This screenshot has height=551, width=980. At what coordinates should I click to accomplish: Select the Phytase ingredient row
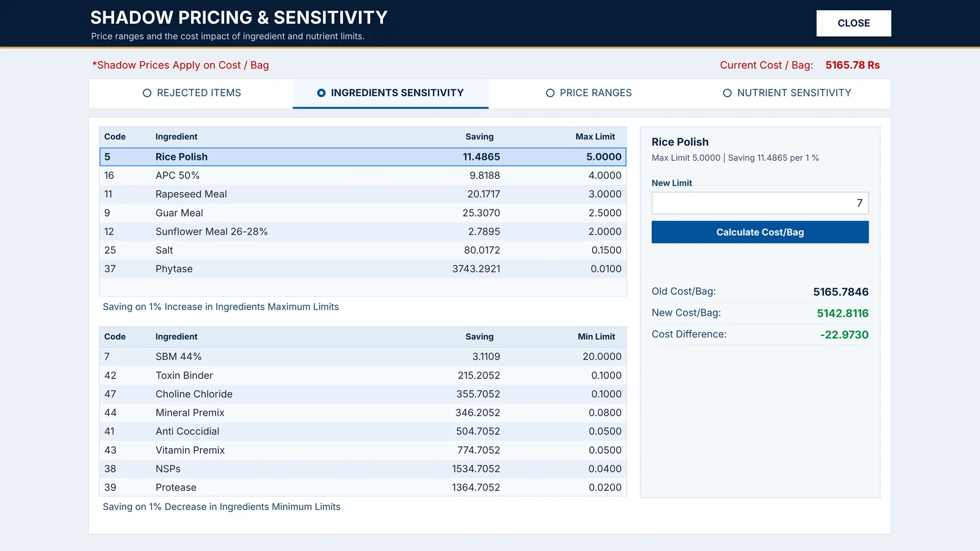click(363, 269)
